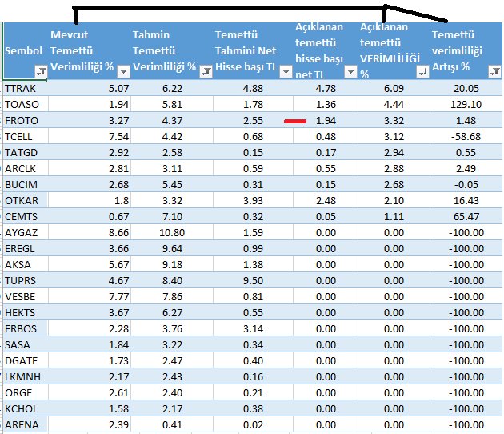
Task: Click the 20.05 value in TTRAK row
Action: pyautogui.click(x=466, y=88)
